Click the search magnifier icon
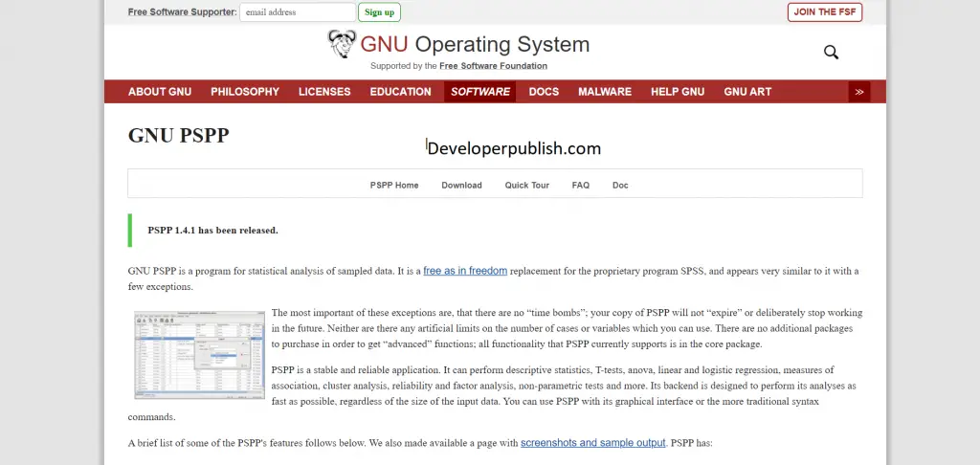This screenshot has width=980, height=465. coord(831,53)
